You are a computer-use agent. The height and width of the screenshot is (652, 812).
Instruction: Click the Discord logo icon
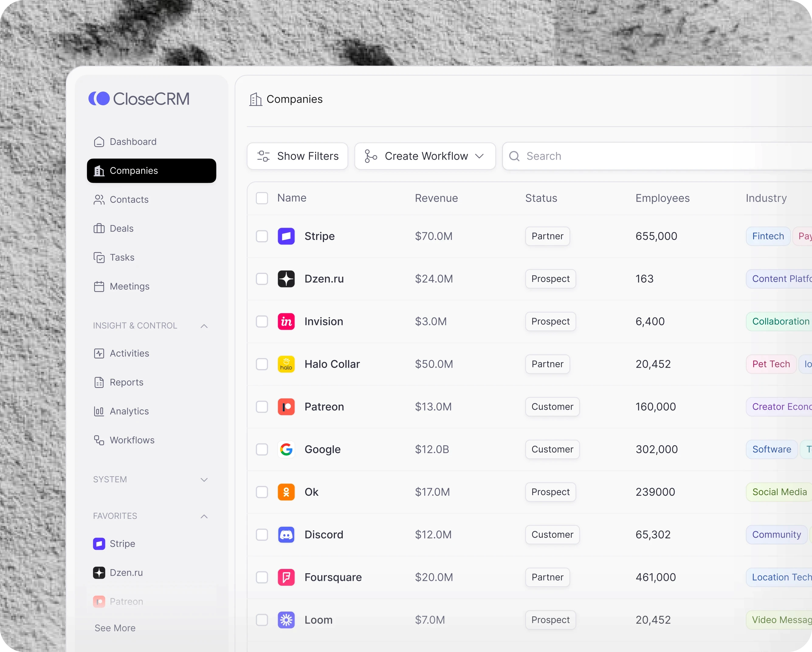click(x=286, y=534)
